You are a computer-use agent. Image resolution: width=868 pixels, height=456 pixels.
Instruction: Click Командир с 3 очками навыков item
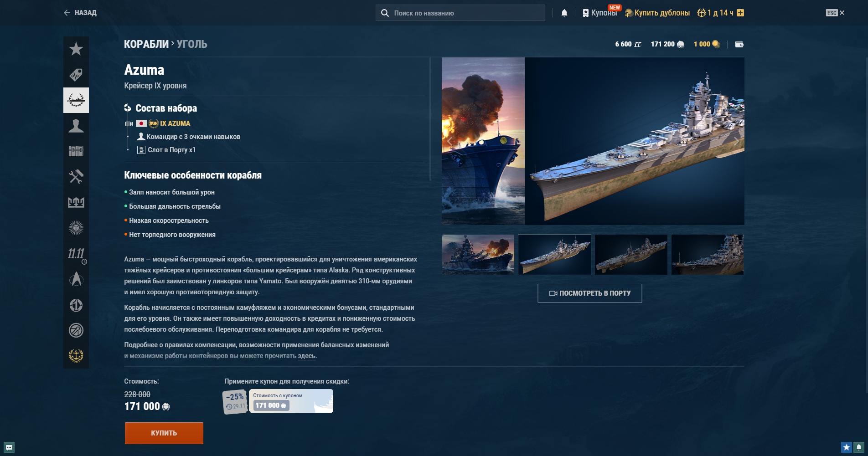[x=189, y=137]
